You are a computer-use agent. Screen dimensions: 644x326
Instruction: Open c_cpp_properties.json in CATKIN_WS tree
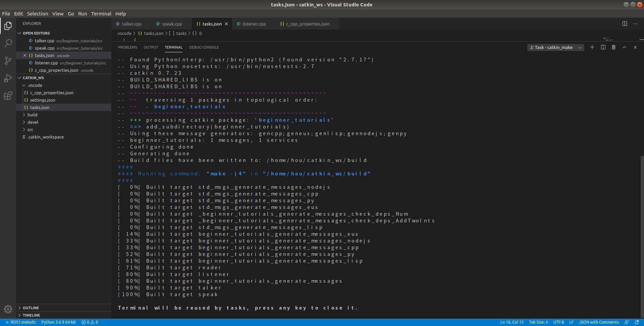click(x=64, y=93)
